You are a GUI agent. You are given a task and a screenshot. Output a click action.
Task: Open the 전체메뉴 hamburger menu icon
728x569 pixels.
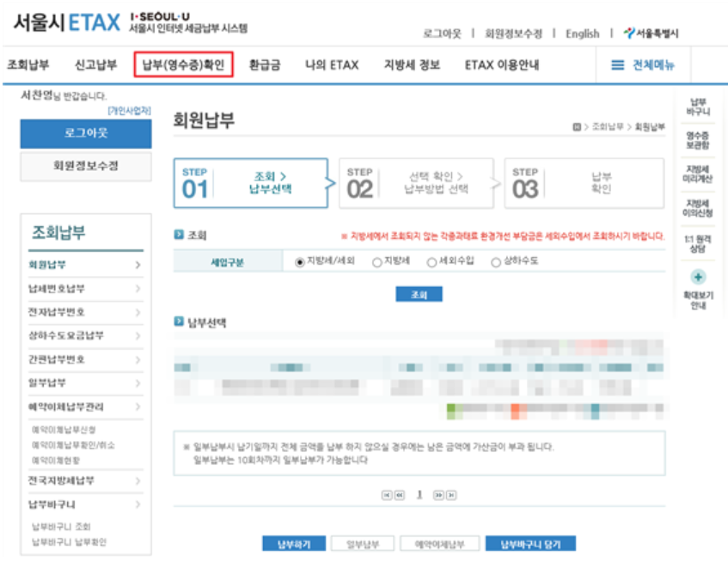[x=617, y=65]
